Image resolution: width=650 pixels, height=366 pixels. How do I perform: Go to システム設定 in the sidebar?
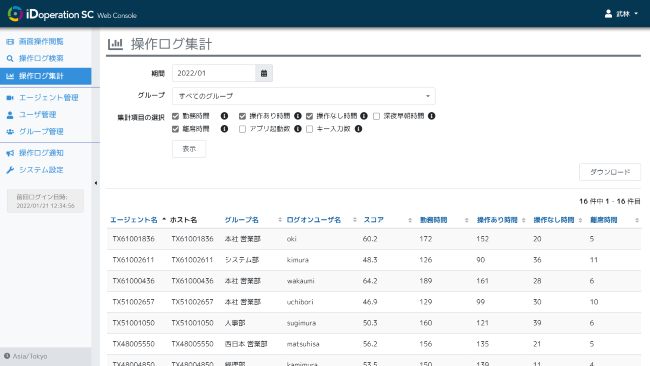click(x=41, y=170)
